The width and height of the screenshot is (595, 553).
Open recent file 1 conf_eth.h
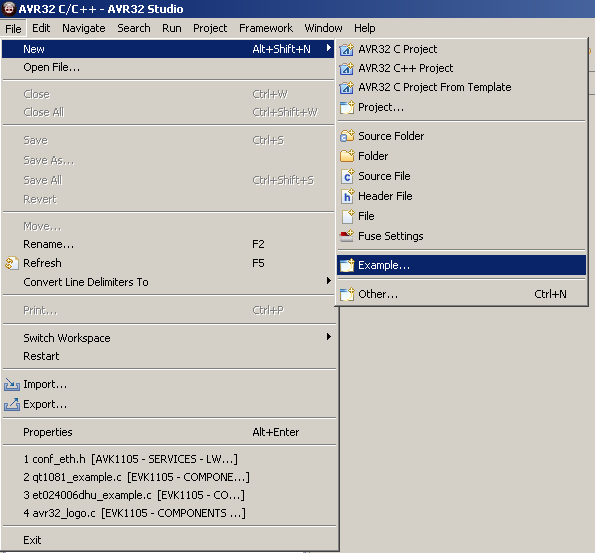point(168,459)
